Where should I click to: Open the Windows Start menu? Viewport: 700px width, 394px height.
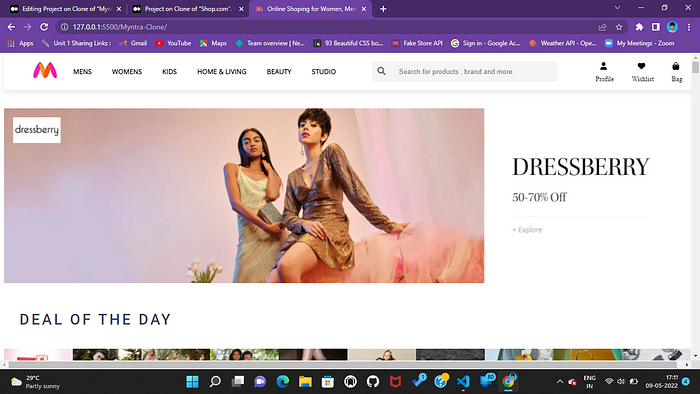tap(192, 382)
